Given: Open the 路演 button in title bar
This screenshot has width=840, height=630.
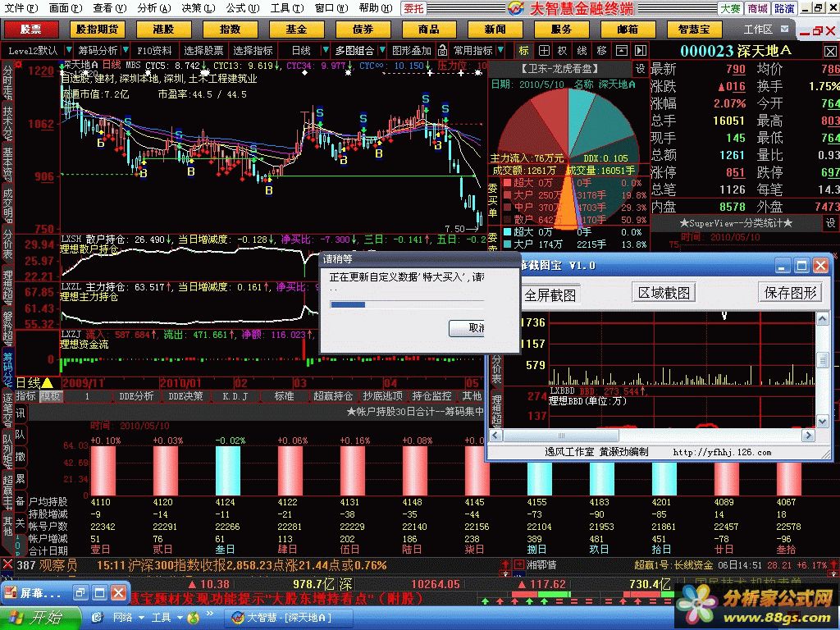Looking at the screenshot, I should pos(784,8).
